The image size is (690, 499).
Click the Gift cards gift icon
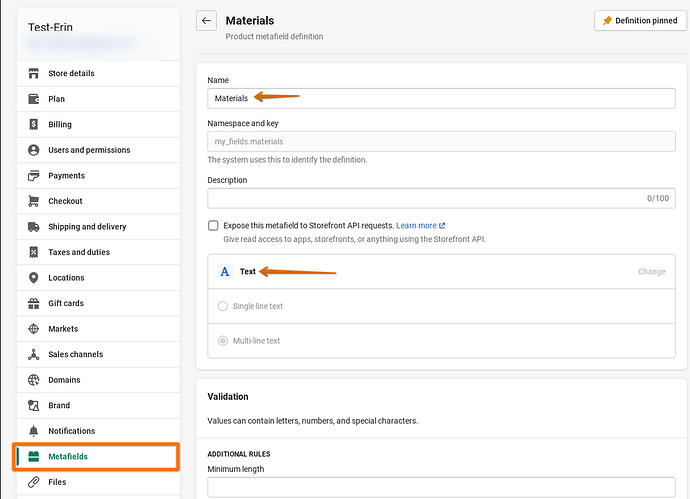[34, 303]
